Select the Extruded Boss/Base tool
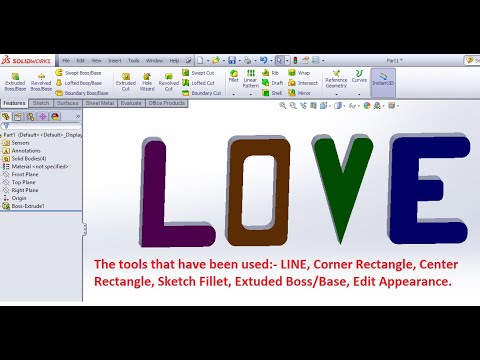 pos(15,82)
